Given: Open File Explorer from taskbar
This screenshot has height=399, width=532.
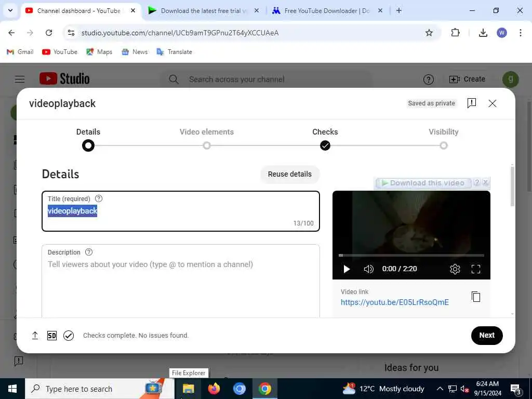Looking at the screenshot, I should (x=188, y=389).
